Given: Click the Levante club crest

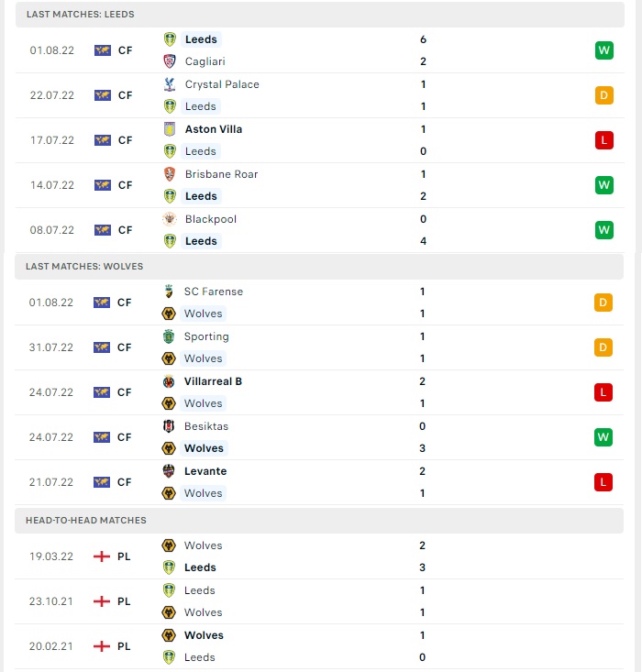Looking at the screenshot, I should [x=169, y=471].
